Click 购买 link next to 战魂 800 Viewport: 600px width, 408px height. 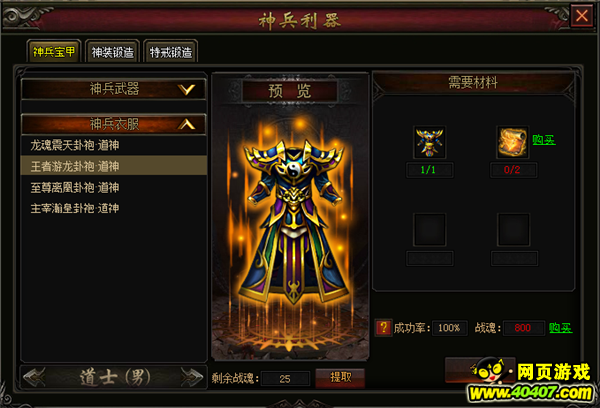560,328
